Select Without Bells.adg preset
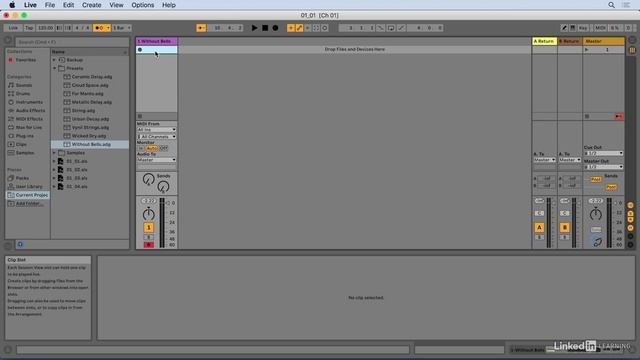This screenshot has width=640, height=360. click(x=90, y=144)
